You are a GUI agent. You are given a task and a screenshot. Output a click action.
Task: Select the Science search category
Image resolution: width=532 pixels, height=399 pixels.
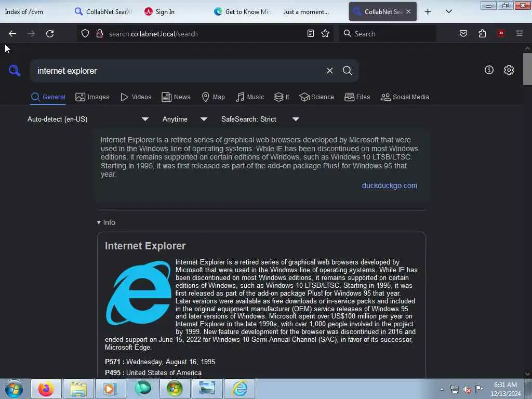316,97
